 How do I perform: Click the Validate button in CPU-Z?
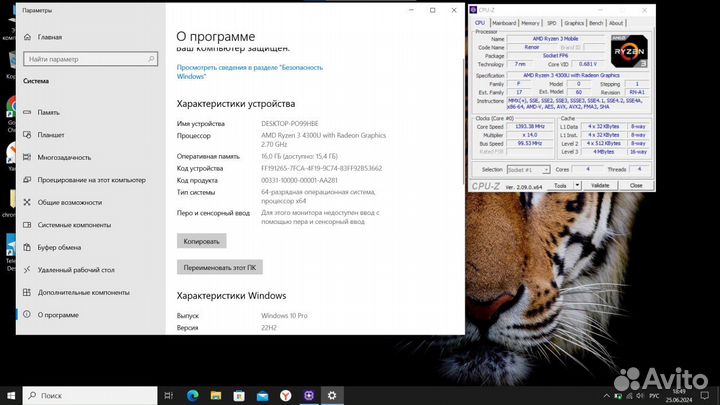coord(600,186)
